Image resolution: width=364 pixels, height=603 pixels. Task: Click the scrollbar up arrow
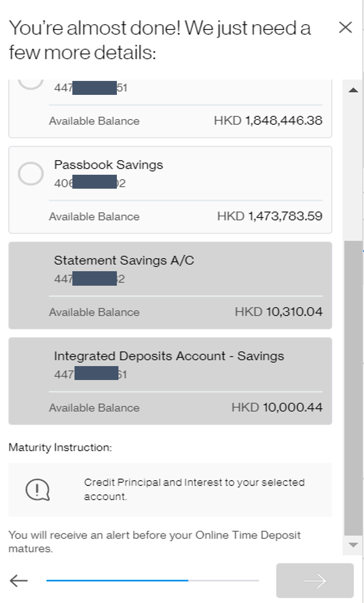[x=353, y=90]
